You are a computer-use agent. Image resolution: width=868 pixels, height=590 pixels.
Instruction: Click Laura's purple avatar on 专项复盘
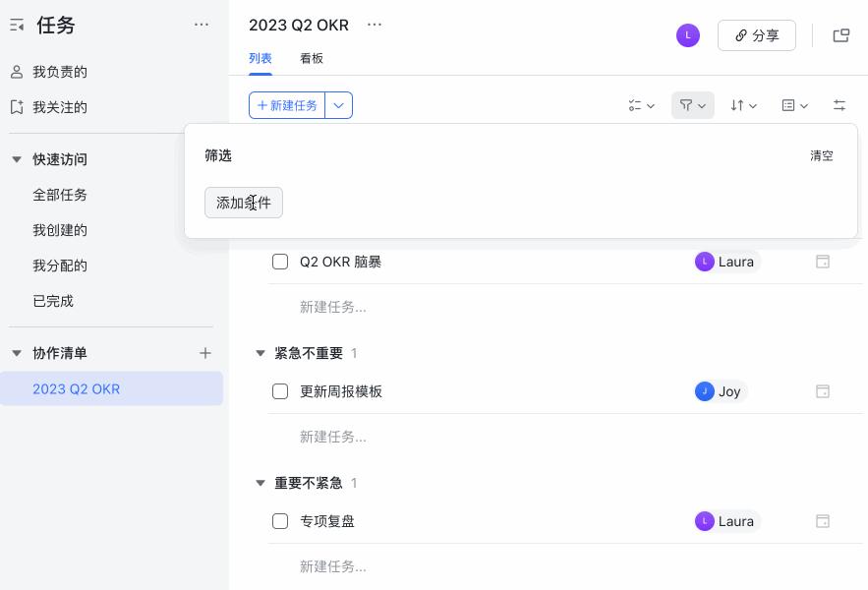click(705, 521)
